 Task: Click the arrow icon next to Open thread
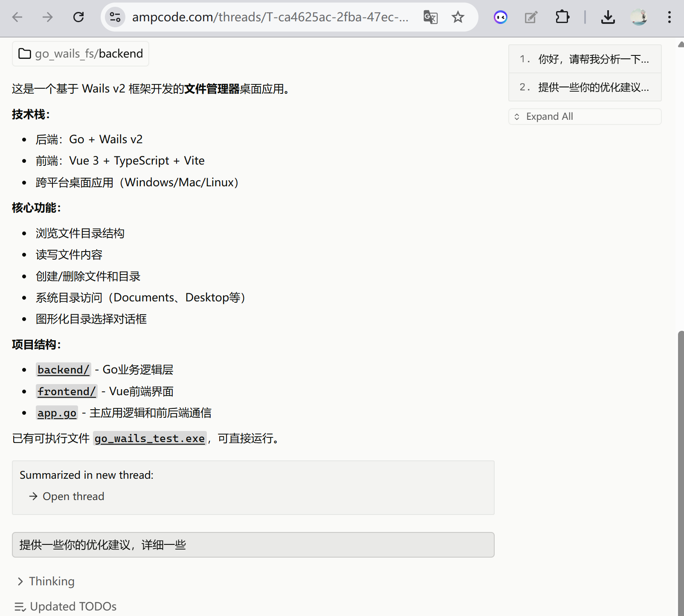pos(33,496)
